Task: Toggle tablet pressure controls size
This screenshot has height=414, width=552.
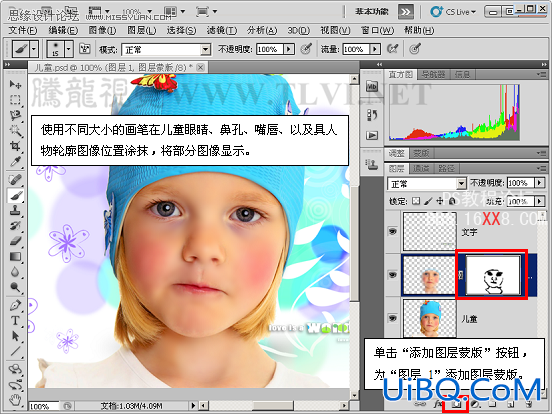Action: coord(415,49)
